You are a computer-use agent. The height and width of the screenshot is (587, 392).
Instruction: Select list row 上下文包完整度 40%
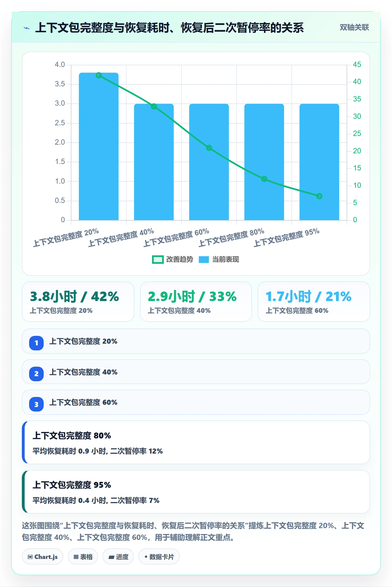tap(196, 372)
